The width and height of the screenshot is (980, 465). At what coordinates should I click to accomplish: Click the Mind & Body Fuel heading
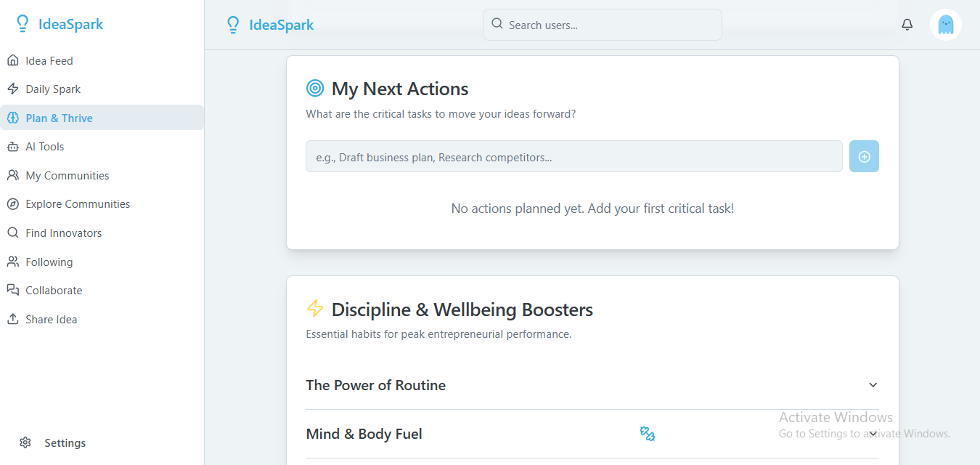tap(364, 434)
